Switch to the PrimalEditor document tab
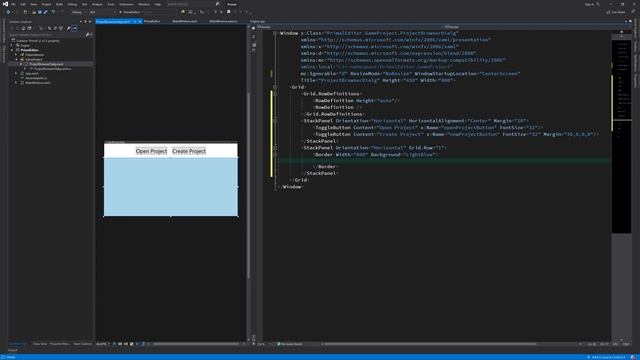640x360 pixels. point(152,21)
